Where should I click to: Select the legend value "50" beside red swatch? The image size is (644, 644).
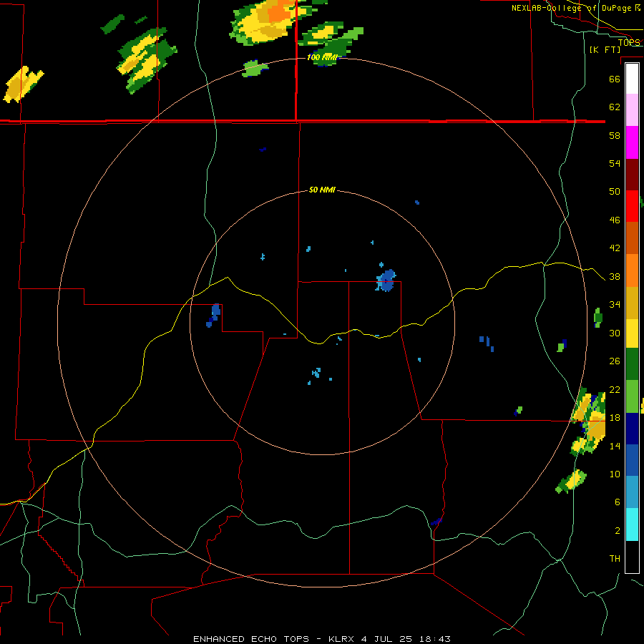(x=615, y=192)
